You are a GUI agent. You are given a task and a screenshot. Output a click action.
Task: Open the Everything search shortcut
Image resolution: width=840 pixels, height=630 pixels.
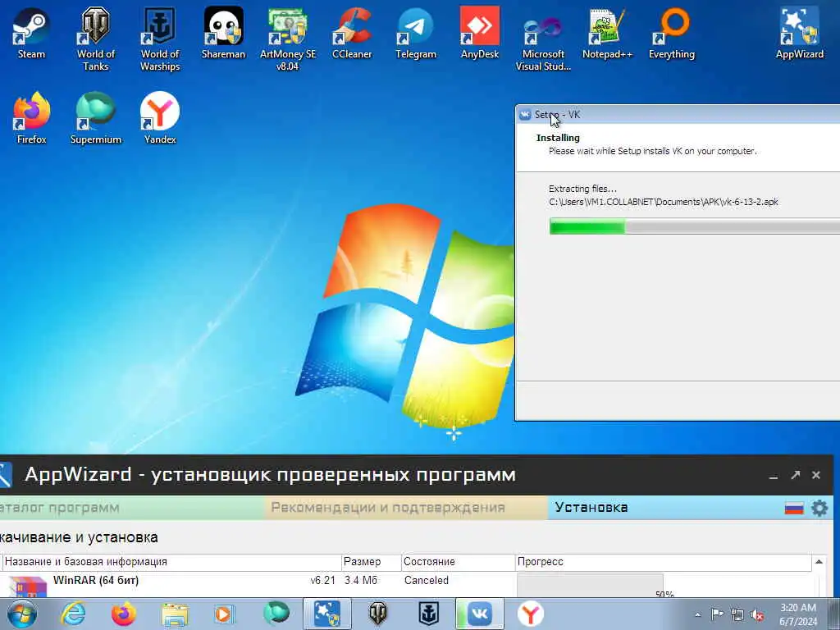pos(672,33)
